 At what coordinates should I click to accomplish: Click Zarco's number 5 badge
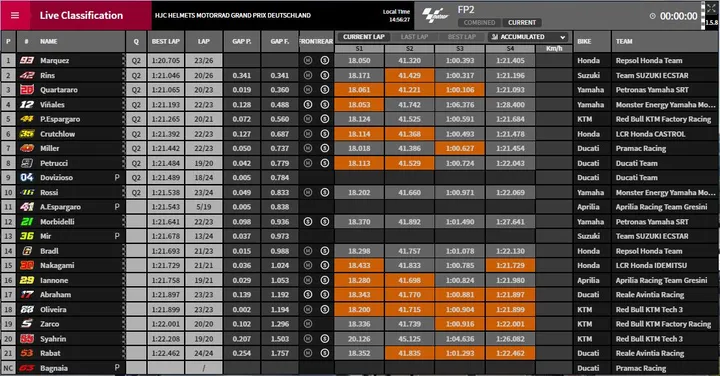point(27,324)
